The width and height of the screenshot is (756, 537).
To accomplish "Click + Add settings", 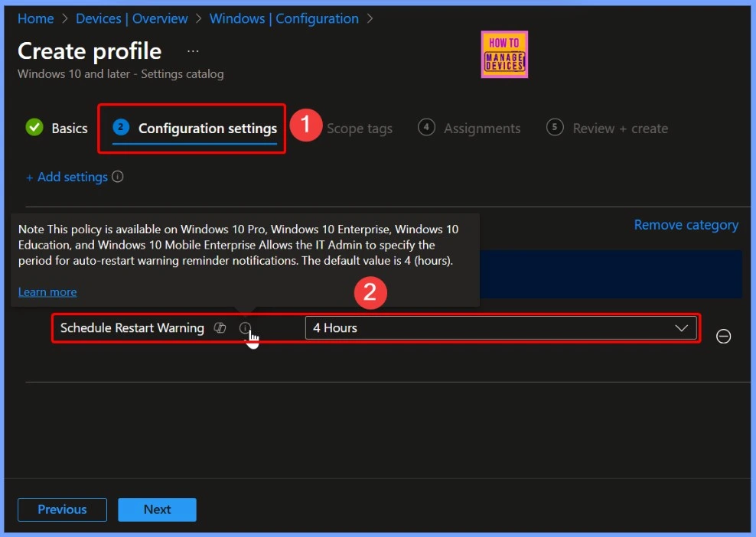I will tap(67, 177).
